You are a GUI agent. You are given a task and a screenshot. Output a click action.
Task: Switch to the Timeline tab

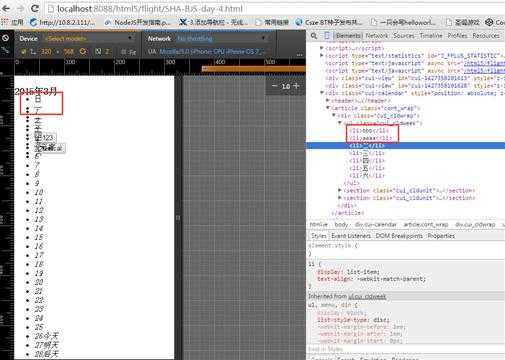tap(431, 35)
